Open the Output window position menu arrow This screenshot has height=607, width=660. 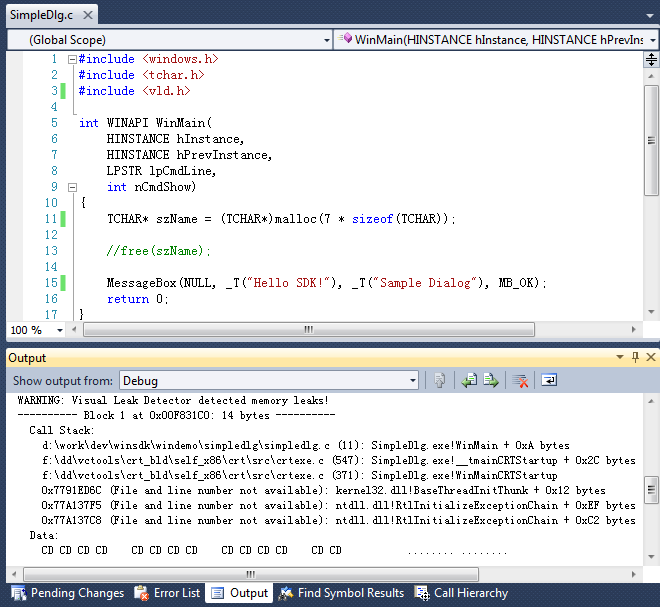click(620, 357)
